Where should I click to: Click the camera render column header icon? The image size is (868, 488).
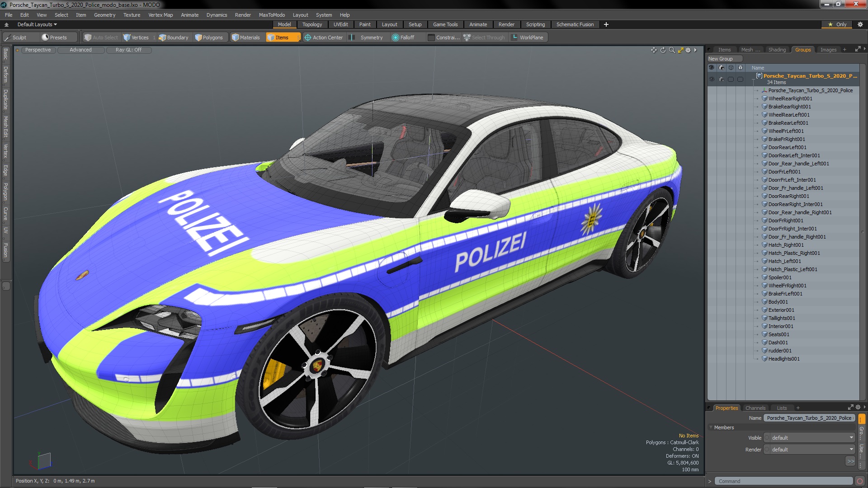click(x=722, y=68)
